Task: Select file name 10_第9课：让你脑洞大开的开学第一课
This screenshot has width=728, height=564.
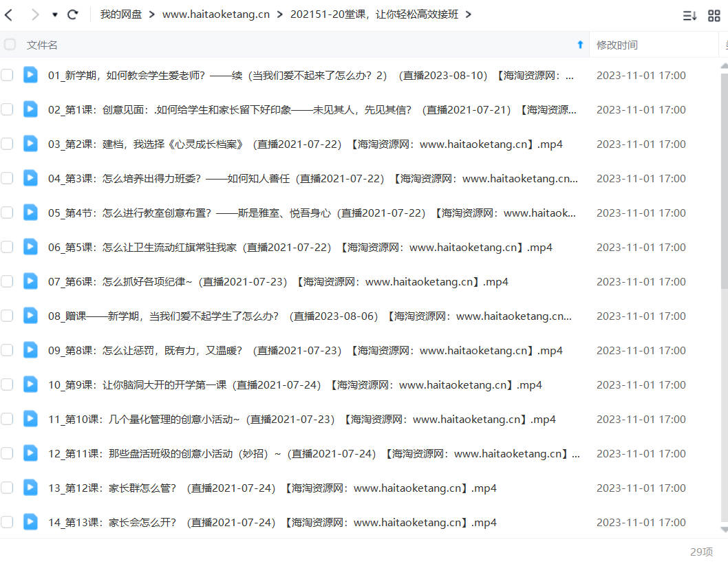Action: tap(295, 384)
